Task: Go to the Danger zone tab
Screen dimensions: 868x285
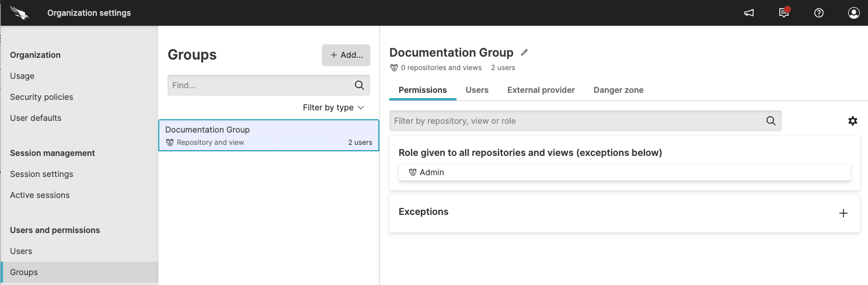Action: [x=618, y=90]
